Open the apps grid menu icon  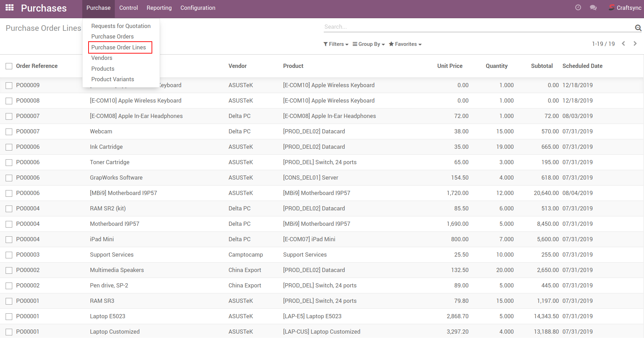pos(9,8)
